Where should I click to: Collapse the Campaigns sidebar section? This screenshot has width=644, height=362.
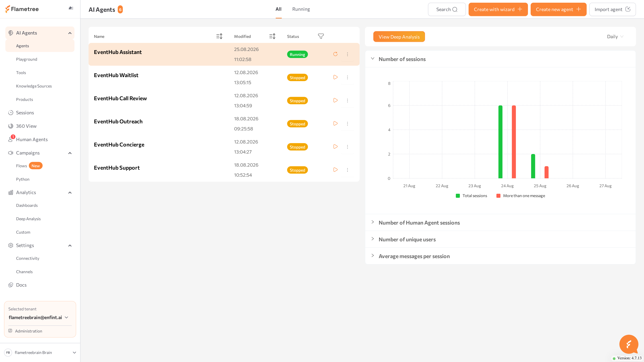tap(70, 153)
